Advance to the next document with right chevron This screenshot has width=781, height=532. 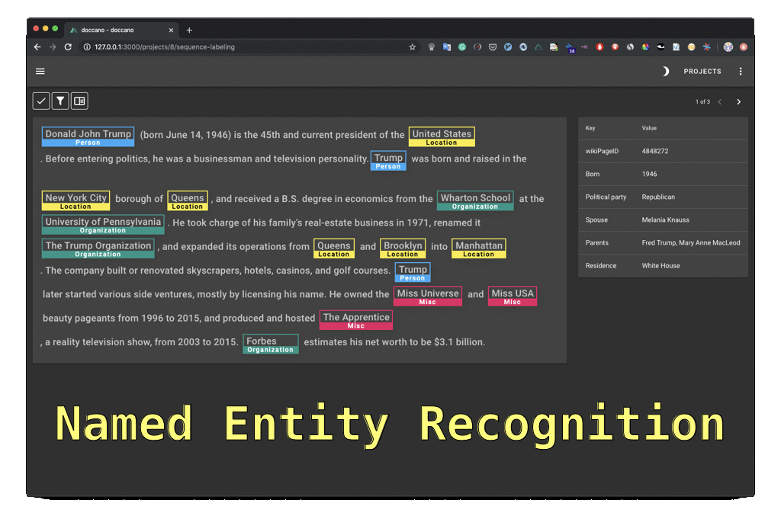point(738,101)
